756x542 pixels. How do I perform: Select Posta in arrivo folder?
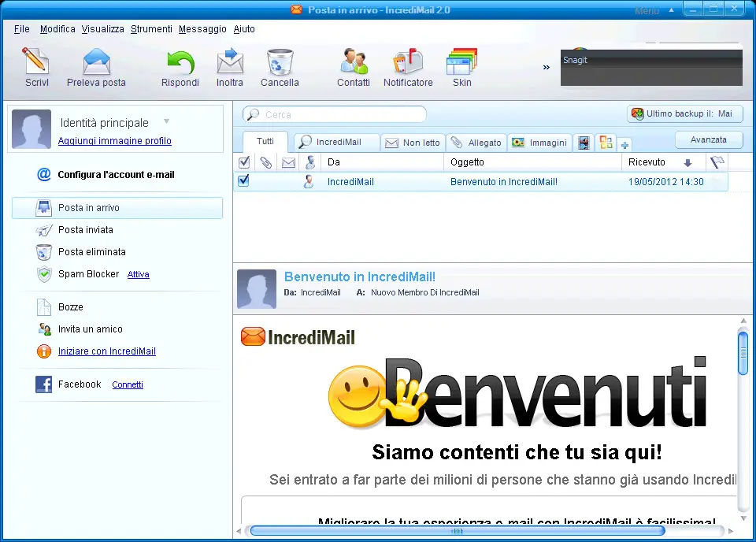[x=117, y=208]
